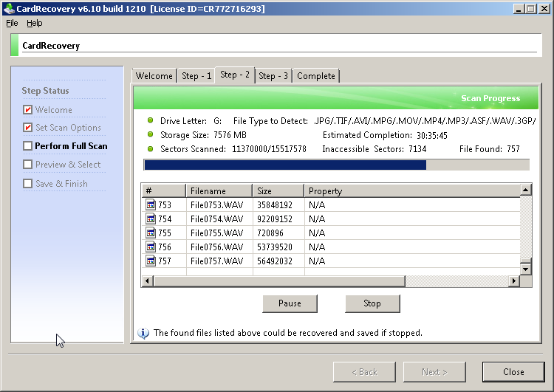Toggle the Set Scan Options checkbox

(27, 128)
